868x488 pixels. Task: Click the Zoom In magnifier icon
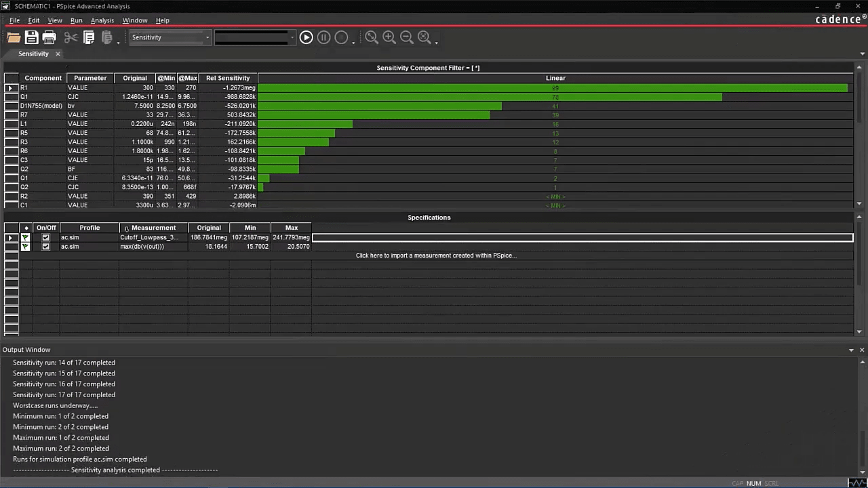tap(389, 37)
